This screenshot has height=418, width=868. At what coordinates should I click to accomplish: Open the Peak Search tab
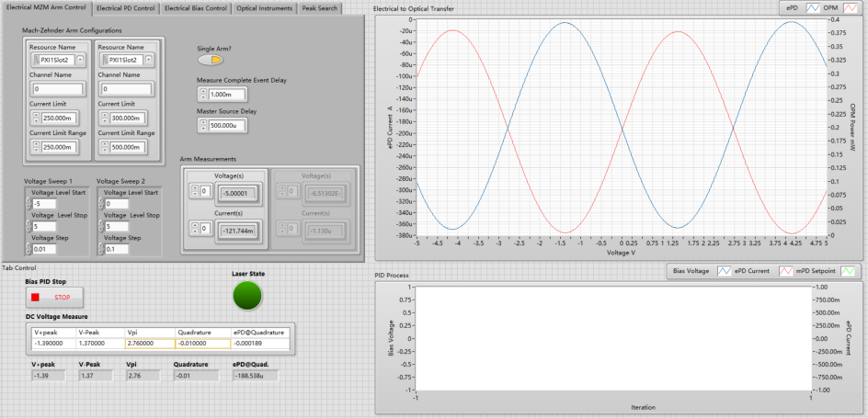pos(319,9)
